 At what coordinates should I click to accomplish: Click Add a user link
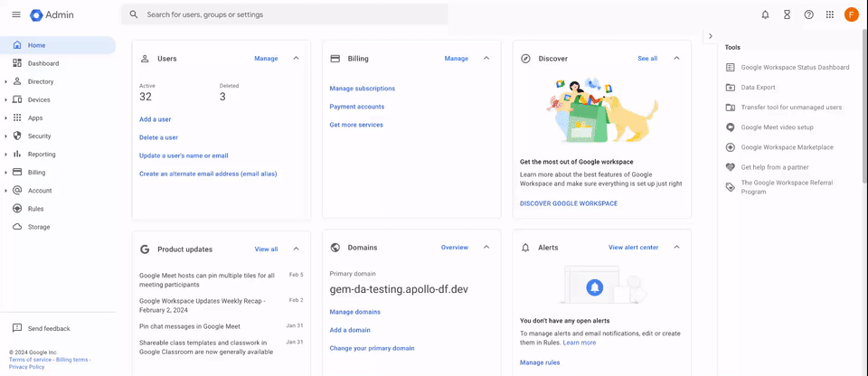point(155,119)
